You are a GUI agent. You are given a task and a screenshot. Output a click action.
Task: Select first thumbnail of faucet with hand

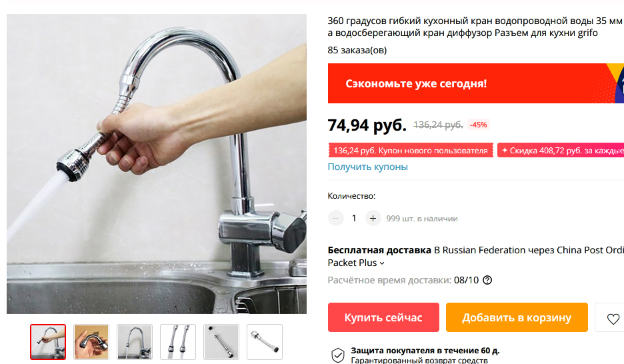click(x=48, y=342)
